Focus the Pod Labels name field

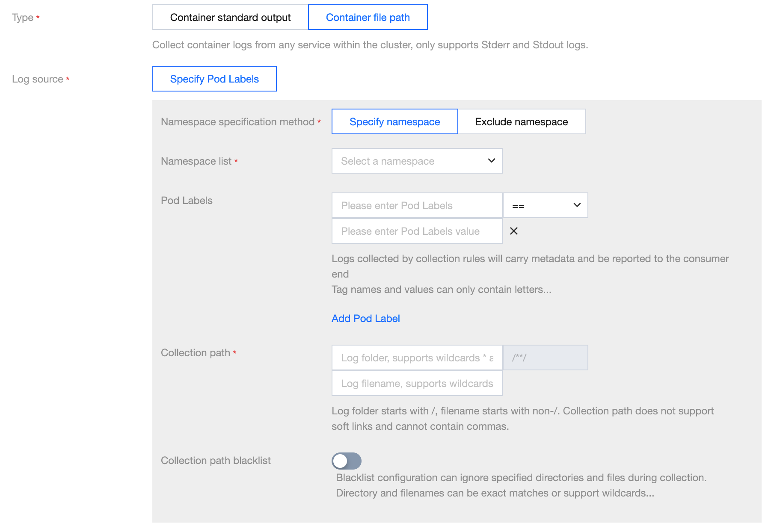coord(417,206)
